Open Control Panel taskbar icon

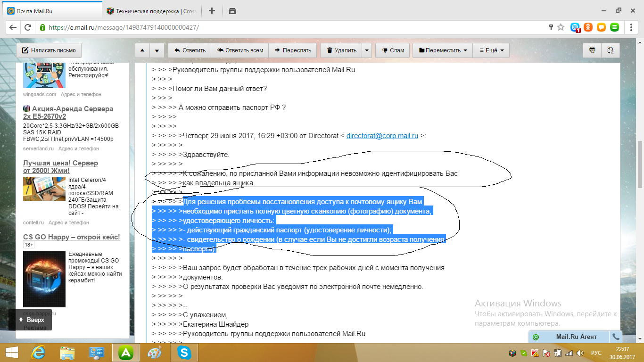click(96, 353)
